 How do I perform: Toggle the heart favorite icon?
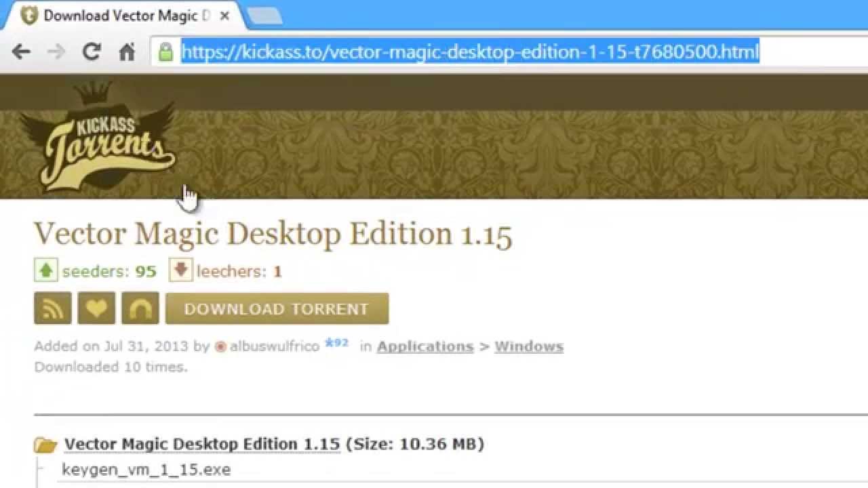(x=96, y=308)
